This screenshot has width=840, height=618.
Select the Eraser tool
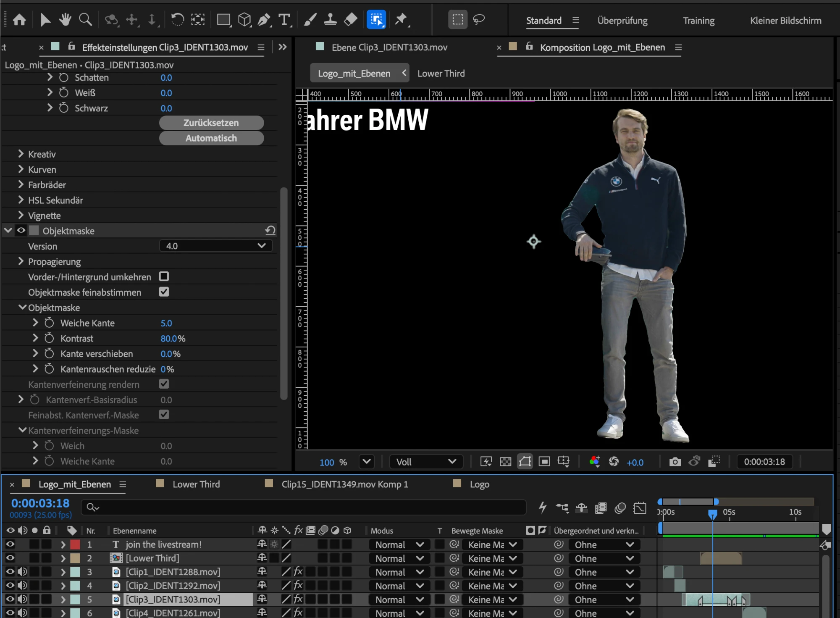click(x=350, y=20)
